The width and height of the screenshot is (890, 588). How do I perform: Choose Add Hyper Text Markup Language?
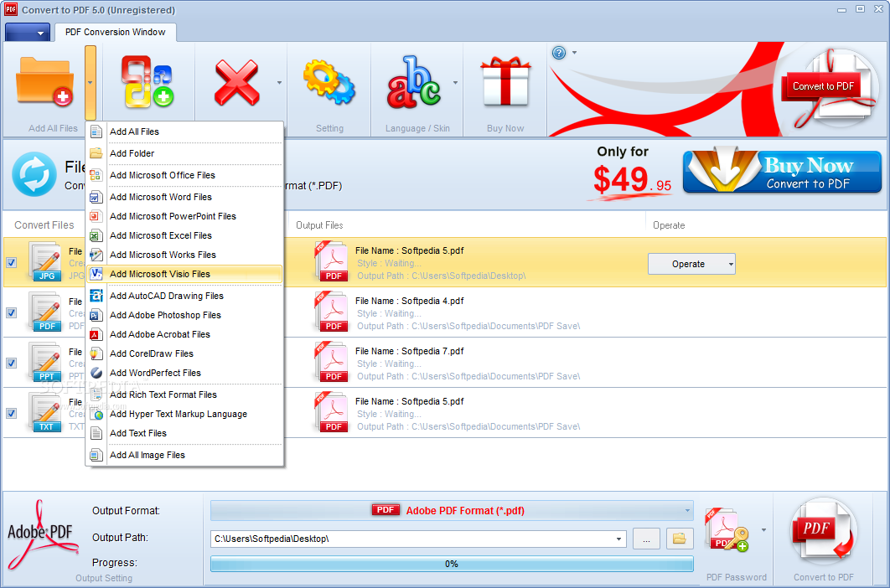pos(184,414)
